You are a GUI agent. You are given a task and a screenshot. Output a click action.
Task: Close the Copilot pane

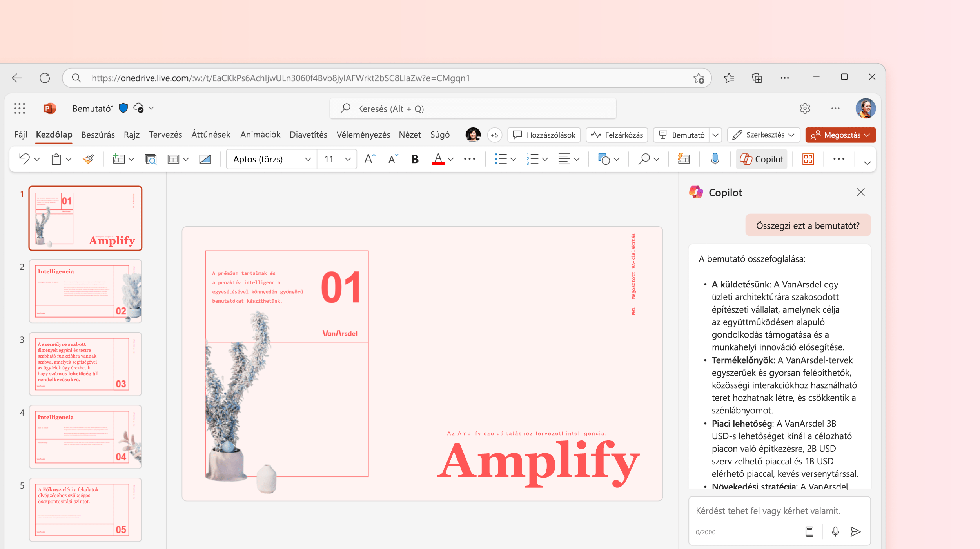[860, 192]
